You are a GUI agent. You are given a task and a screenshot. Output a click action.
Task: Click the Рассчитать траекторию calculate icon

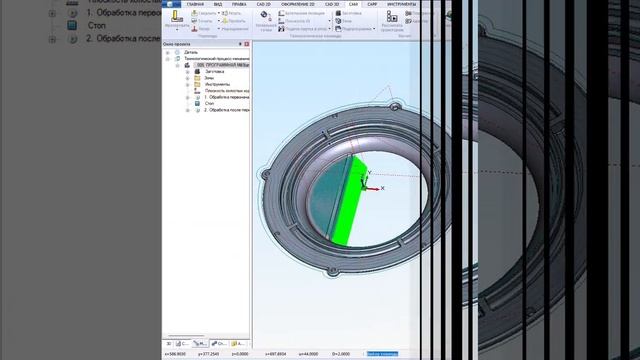(x=392, y=16)
